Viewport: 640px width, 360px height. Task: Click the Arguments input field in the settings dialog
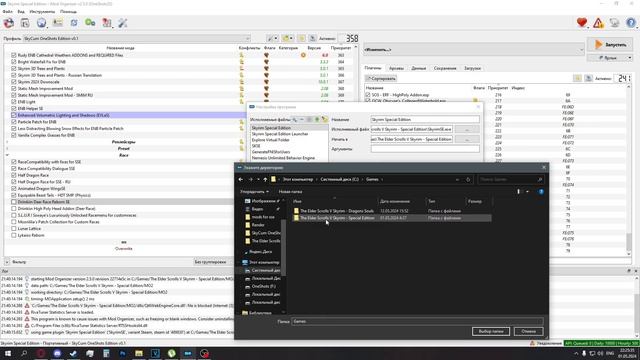[x=425, y=149]
